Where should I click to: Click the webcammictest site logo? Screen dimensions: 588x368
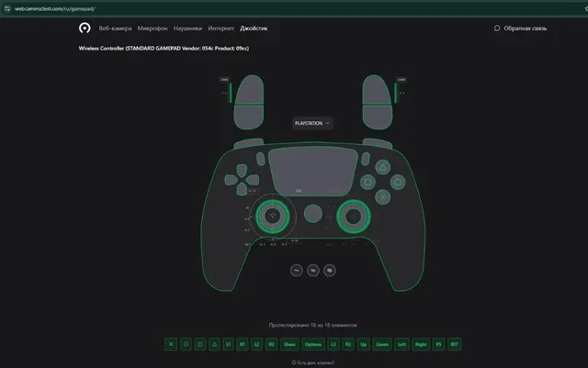(x=85, y=28)
